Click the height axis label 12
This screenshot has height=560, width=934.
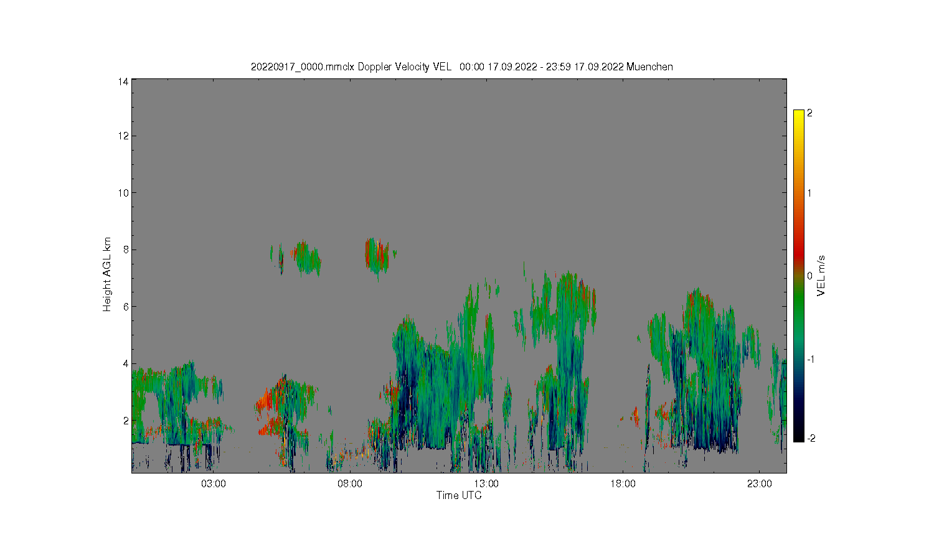123,136
